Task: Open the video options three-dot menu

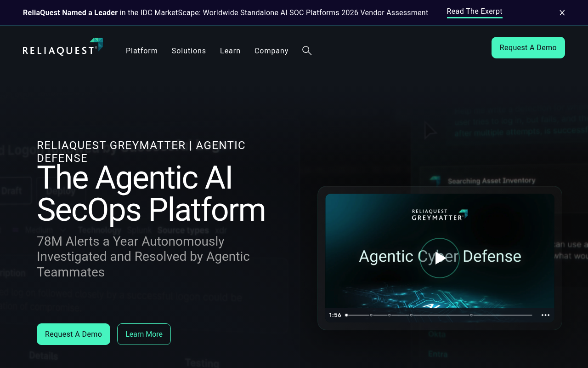Action: 545,315
